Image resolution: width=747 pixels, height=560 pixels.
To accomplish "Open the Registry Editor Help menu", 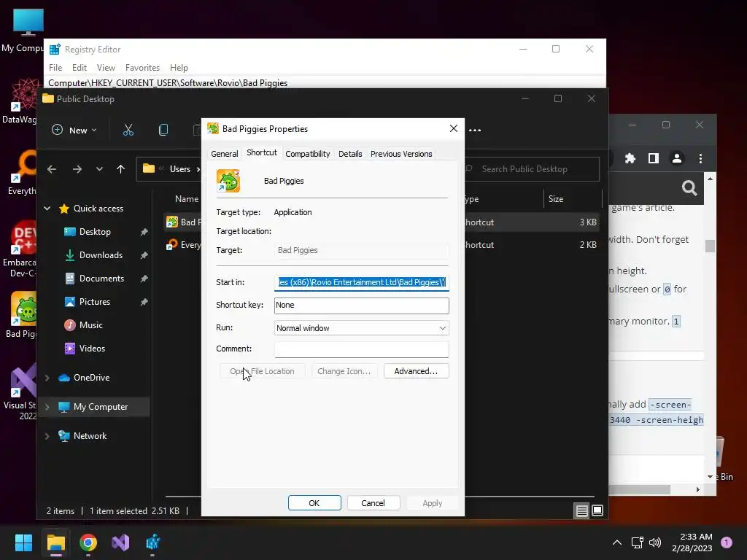I will click(x=179, y=68).
